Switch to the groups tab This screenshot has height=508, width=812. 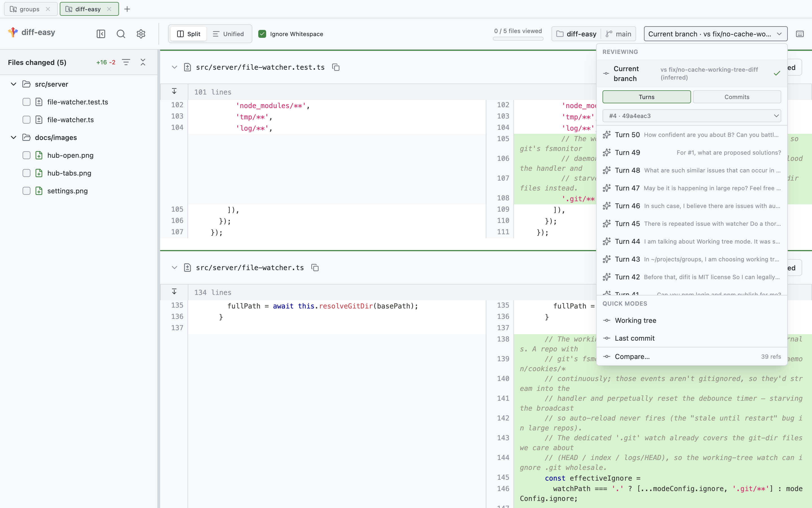click(30, 9)
